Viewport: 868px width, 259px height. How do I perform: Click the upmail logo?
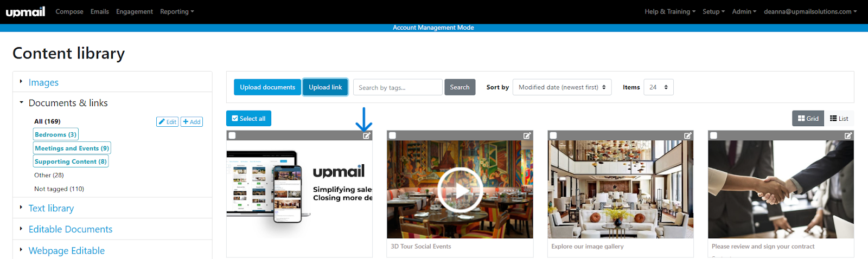click(25, 11)
